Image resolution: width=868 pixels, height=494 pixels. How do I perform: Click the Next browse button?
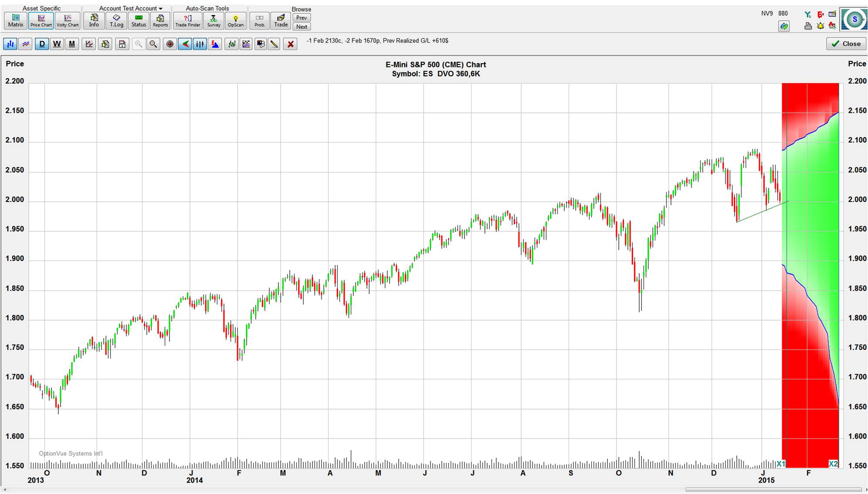302,27
